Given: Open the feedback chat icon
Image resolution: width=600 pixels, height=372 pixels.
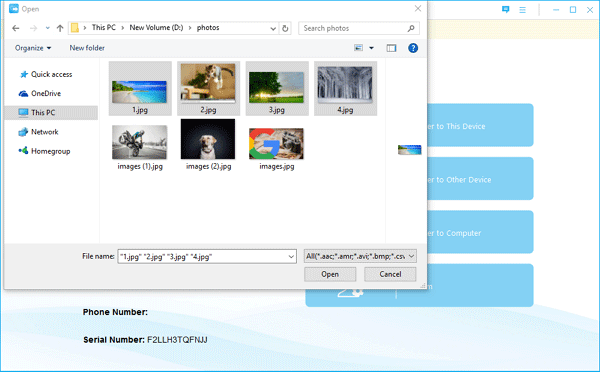Looking at the screenshot, I should (x=505, y=10).
